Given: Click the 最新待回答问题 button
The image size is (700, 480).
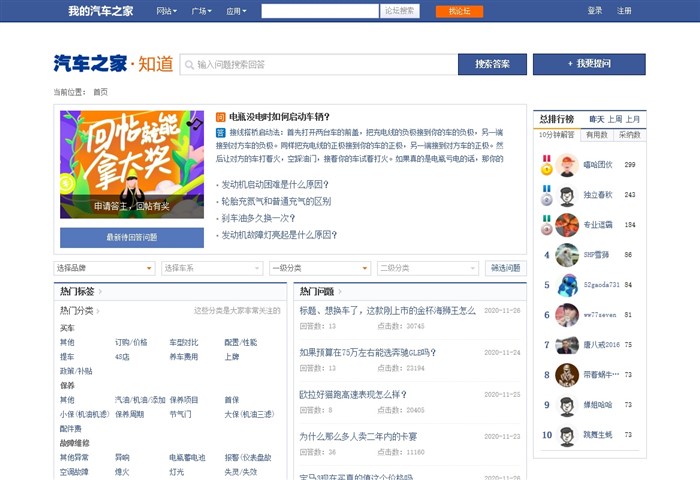Looking at the screenshot, I should [132, 238].
